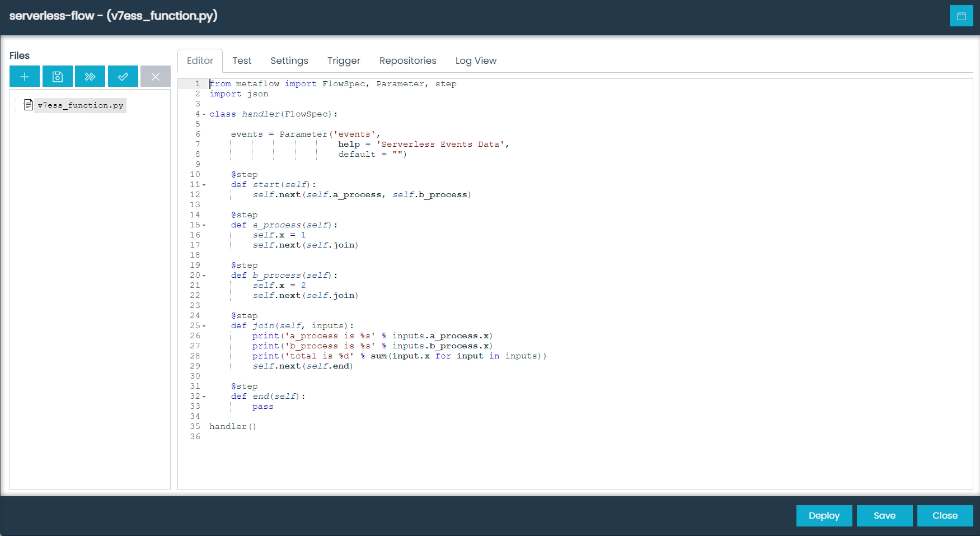The height and width of the screenshot is (536, 980).
Task: Switch to the Test tab
Action: [x=242, y=60]
